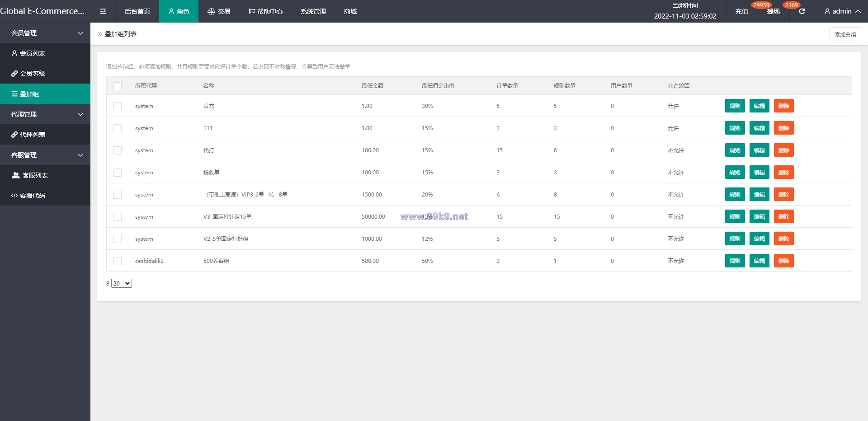Click the ceshidalili2 agent cell
868x421 pixels.
point(149,261)
